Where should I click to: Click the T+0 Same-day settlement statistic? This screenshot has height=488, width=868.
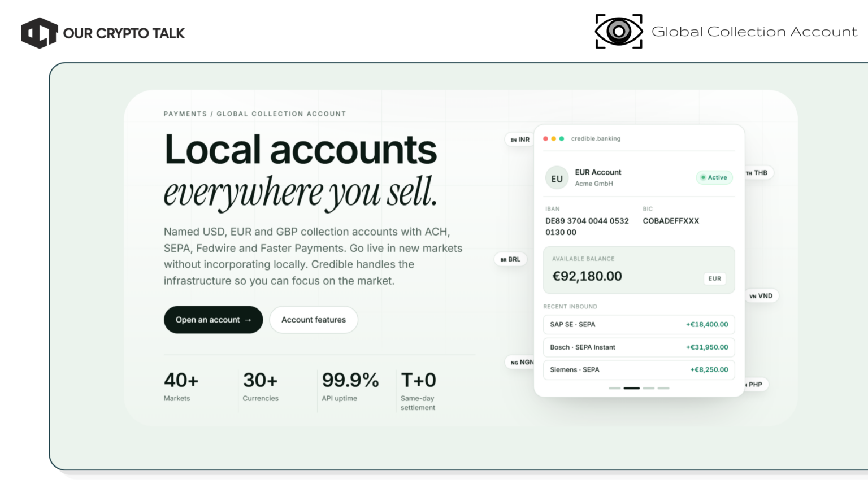click(418, 391)
